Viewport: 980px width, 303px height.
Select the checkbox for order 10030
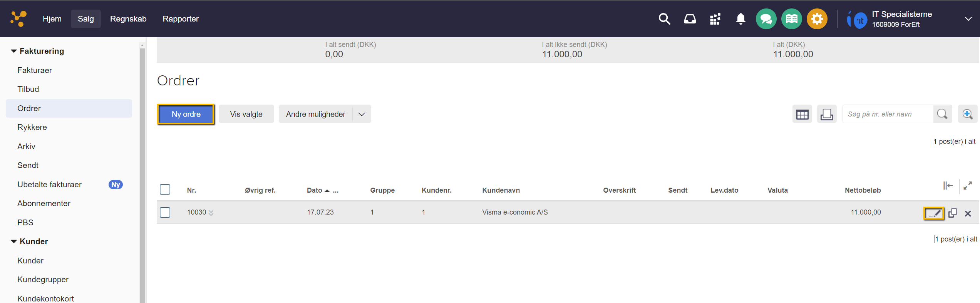point(165,212)
